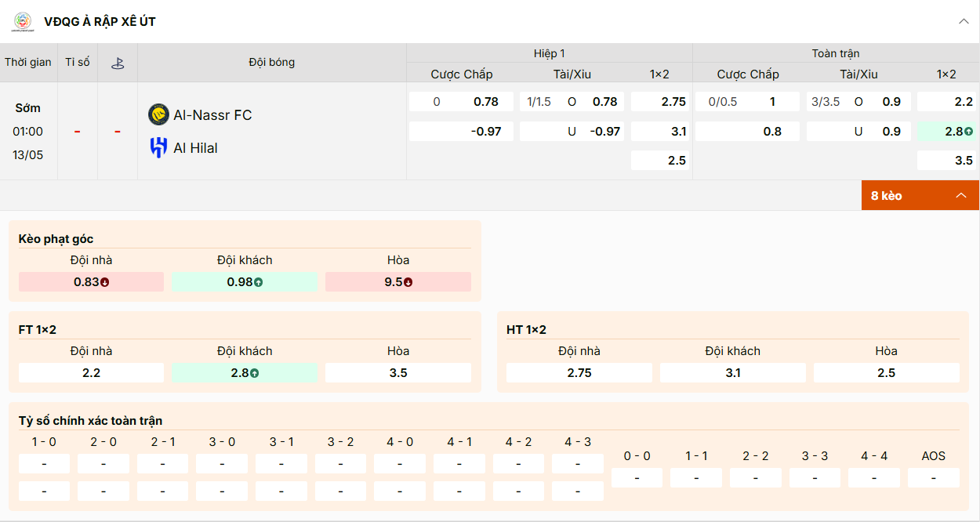Select the odds cell under 1 - 1
Image resolution: width=980 pixels, height=522 pixels.
click(x=696, y=478)
